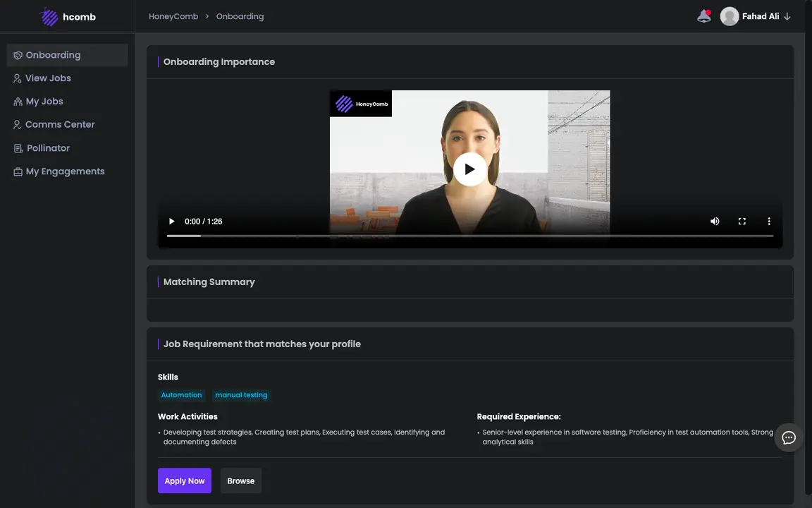The image size is (812, 508).
Task: Click Fahad Ali profile avatar
Action: (729, 17)
